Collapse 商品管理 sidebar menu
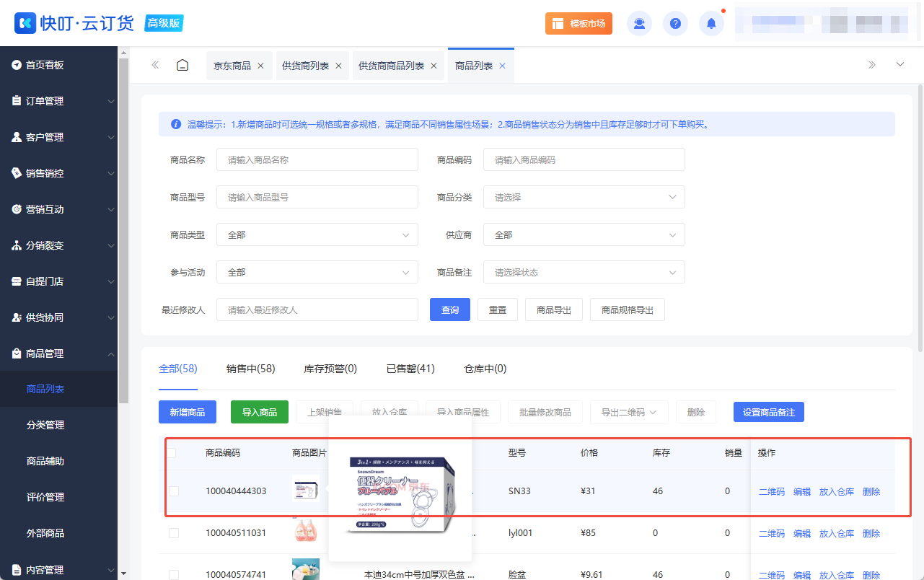Image resolution: width=924 pixels, height=580 pixels. pos(58,353)
